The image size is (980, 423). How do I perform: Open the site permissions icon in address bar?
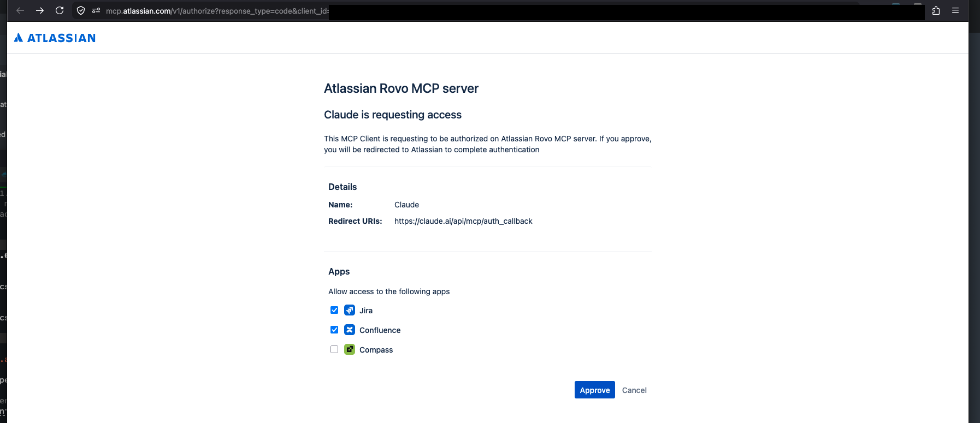(96, 10)
